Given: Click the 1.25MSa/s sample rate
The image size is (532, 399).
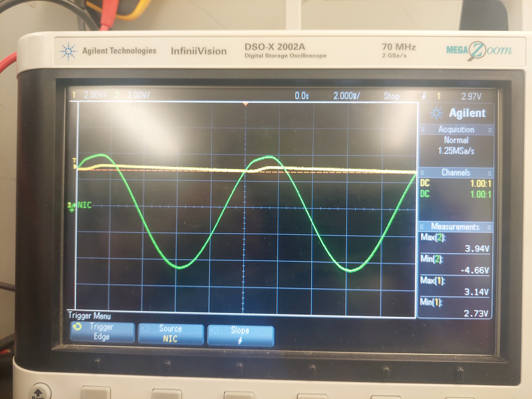Looking at the screenshot, I should point(456,151).
